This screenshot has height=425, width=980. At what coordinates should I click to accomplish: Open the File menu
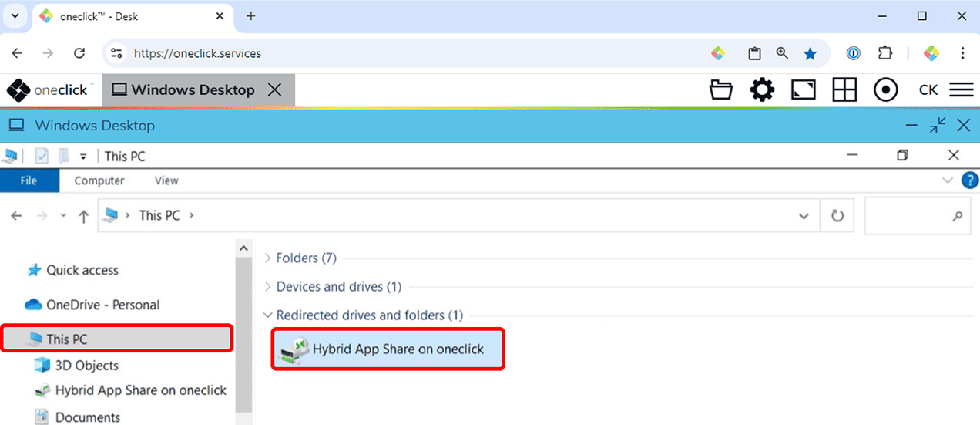[x=29, y=180]
